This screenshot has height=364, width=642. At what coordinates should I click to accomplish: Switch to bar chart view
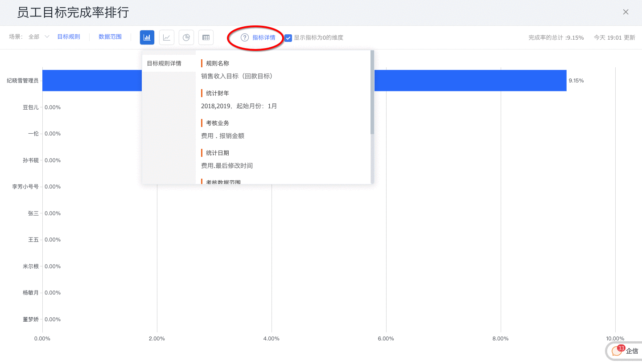click(x=147, y=37)
